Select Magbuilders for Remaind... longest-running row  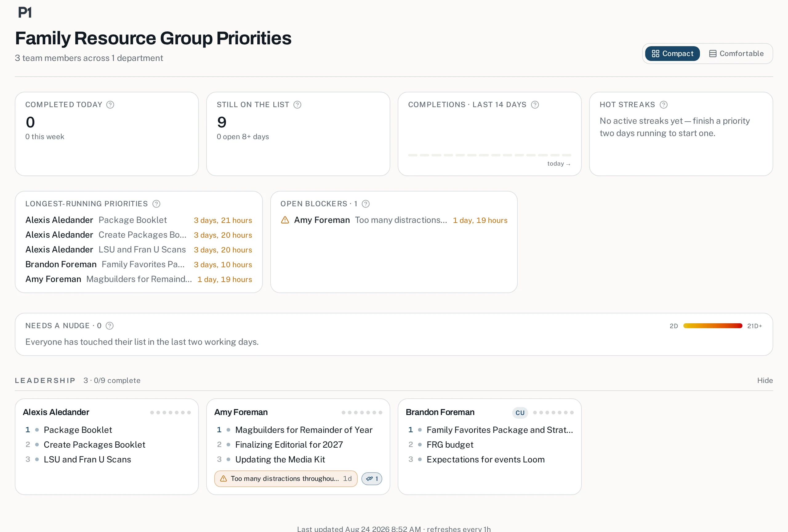click(139, 280)
